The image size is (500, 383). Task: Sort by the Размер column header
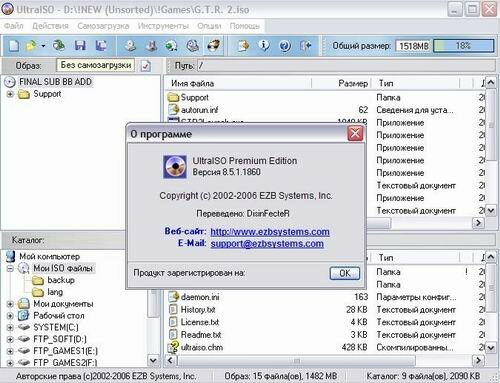[340, 83]
